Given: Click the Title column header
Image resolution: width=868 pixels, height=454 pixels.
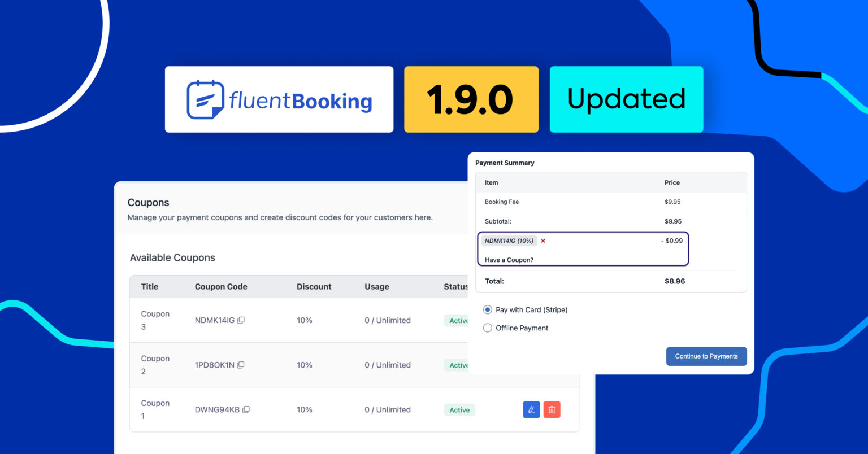Looking at the screenshot, I should 150,287.
